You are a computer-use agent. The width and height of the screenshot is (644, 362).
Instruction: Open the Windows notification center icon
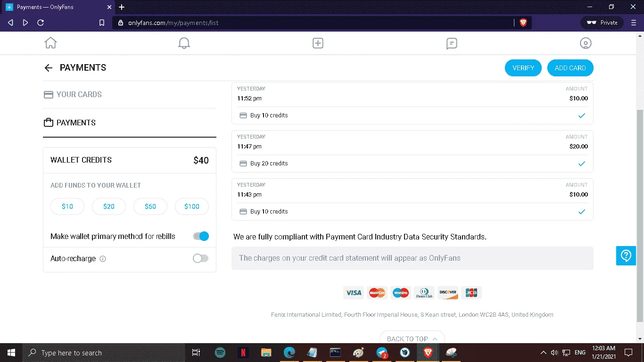628,353
